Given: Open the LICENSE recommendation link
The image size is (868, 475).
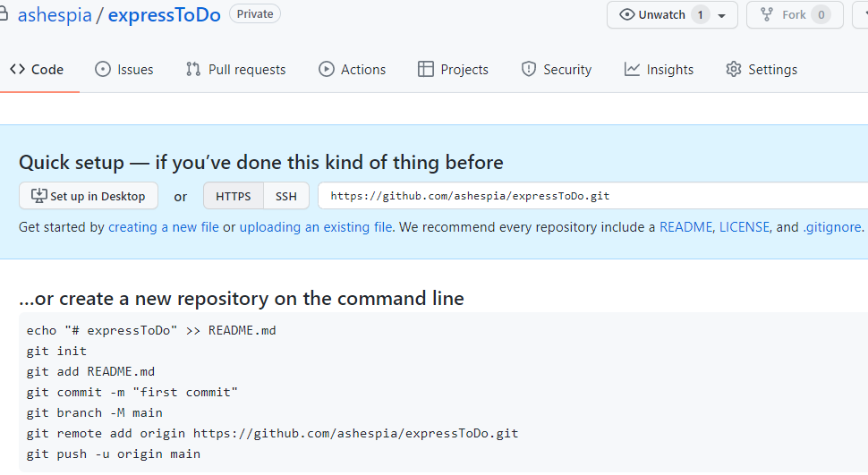Looking at the screenshot, I should coord(744,227).
